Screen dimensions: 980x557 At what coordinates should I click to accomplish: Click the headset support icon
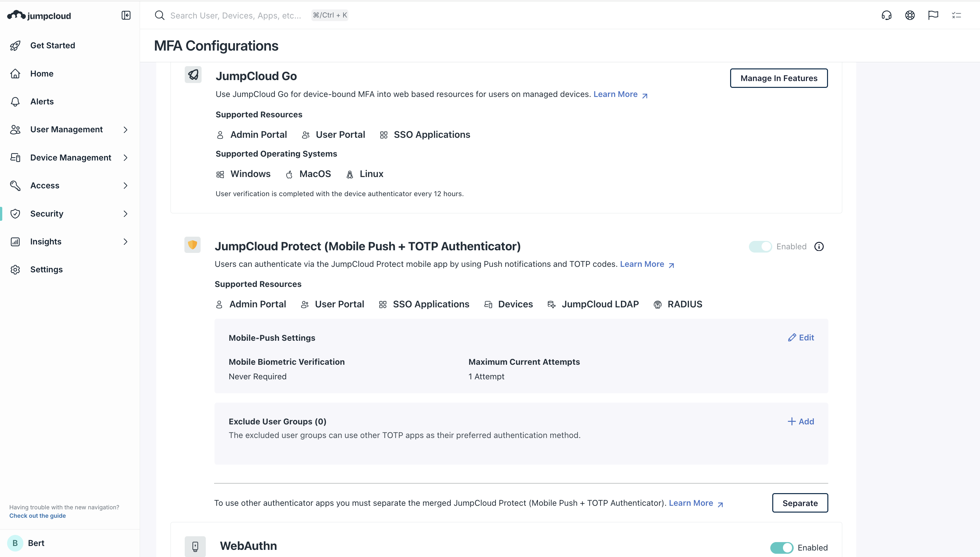tap(886, 15)
